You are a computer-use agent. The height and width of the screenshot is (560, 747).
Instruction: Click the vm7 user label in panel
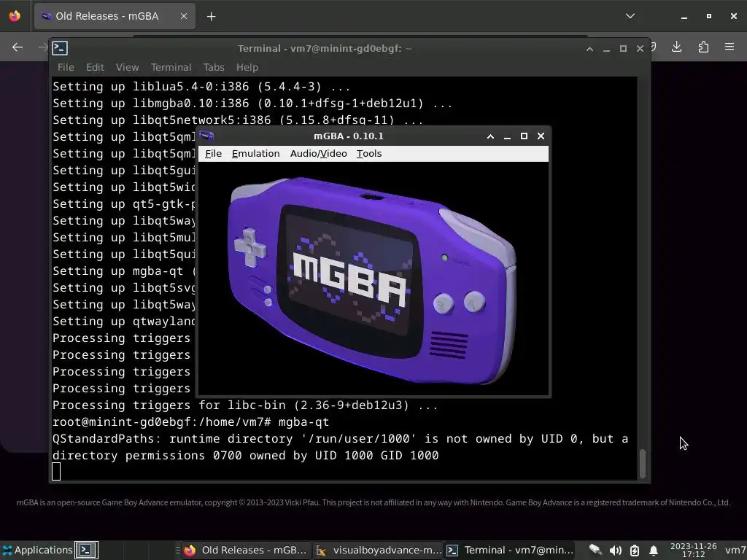tap(735, 551)
